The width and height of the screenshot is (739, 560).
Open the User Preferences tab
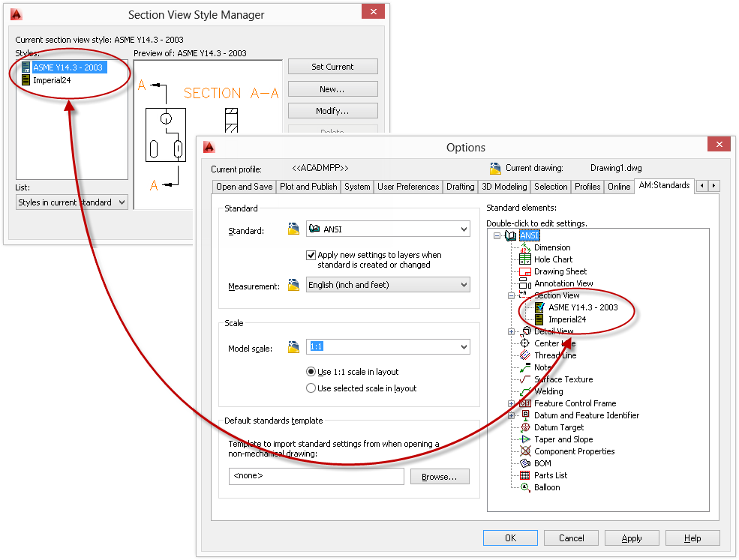[408, 187]
